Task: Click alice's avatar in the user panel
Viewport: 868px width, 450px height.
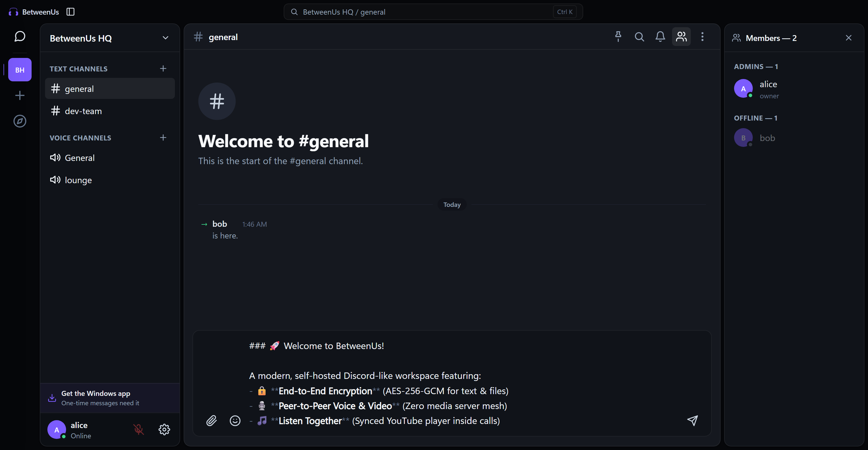Action: (x=57, y=430)
